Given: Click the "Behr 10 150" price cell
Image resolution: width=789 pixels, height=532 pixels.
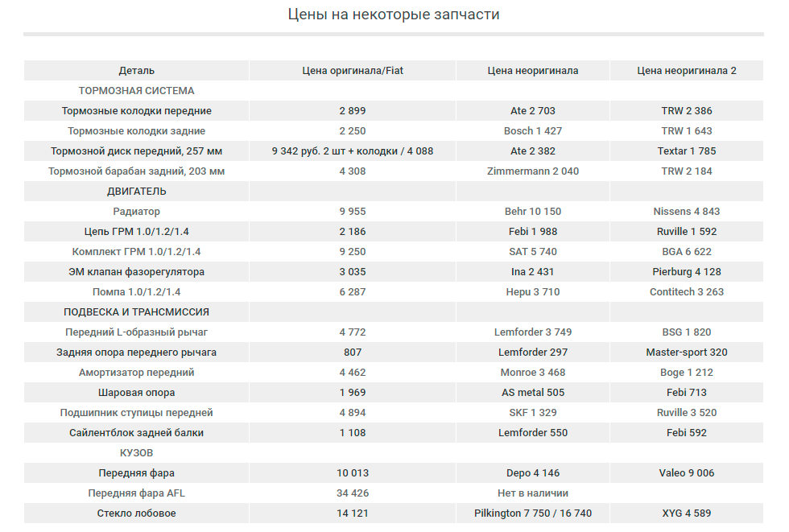Looking at the screenshot, I should pyautogui.click(x=532, y=212).
